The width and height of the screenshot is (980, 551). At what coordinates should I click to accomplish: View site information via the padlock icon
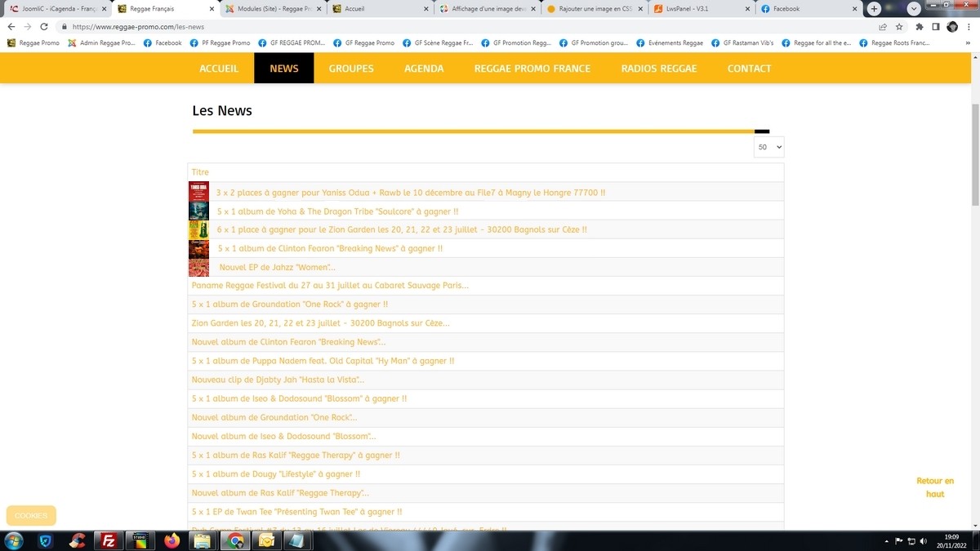tap(64, 26)
